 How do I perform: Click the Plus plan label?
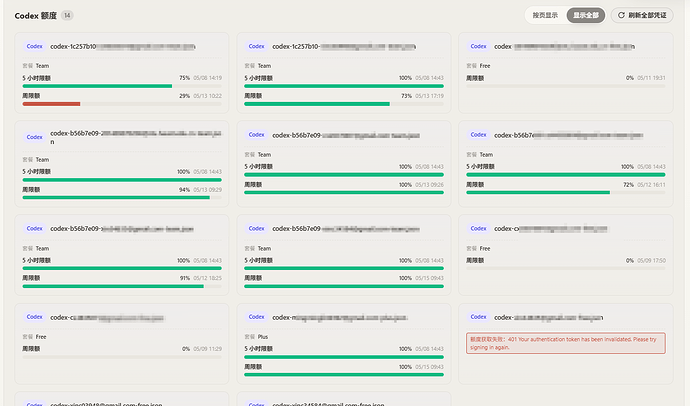pyautogui.click(x=263, y=337)
